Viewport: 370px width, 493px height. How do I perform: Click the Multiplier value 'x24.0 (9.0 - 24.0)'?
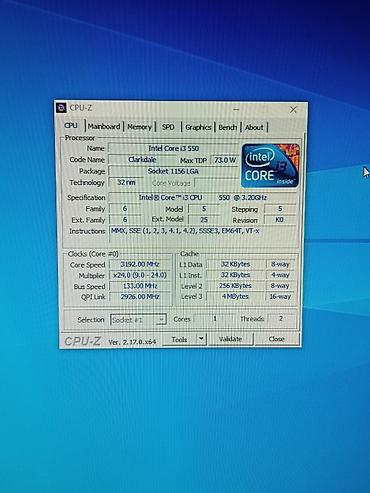[140, 275]
